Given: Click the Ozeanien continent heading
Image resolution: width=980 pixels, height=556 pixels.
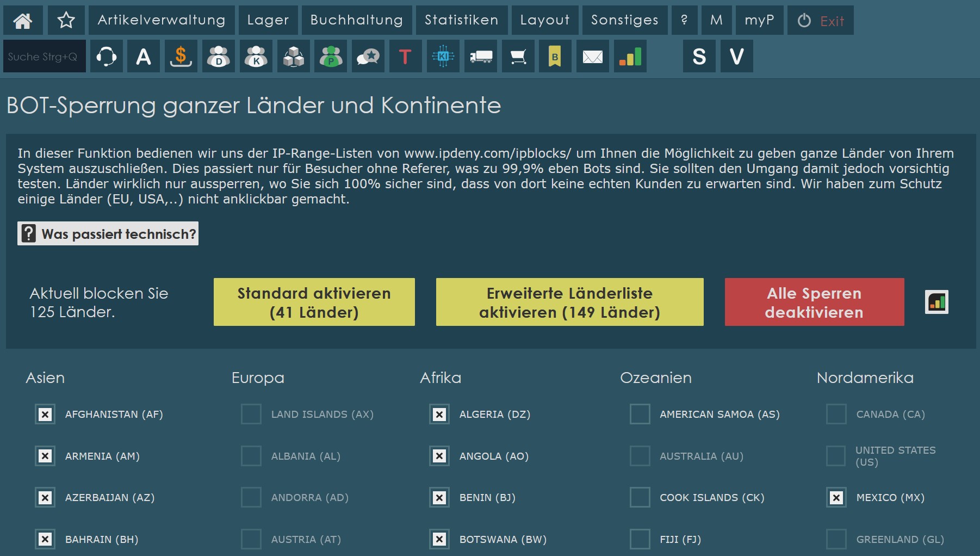Looking at the screenshot, I should click(x=656, y=378).
